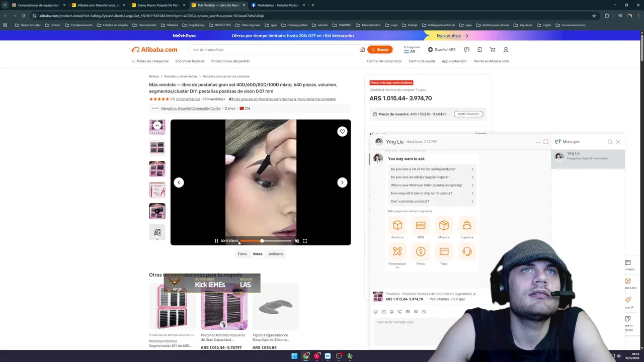This screenshot has height=362, width=644.
Task: Open Vende en Alibaba.com link
Action: click(491, 61)
